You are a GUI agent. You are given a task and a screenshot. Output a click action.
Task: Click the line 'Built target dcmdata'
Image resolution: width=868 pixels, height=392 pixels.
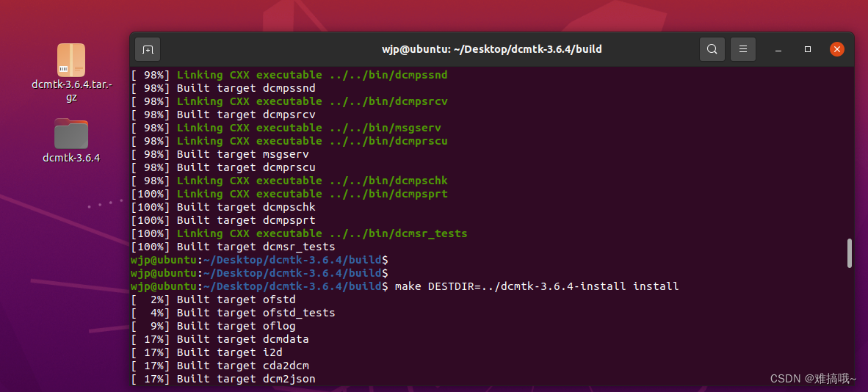(220, 339)
